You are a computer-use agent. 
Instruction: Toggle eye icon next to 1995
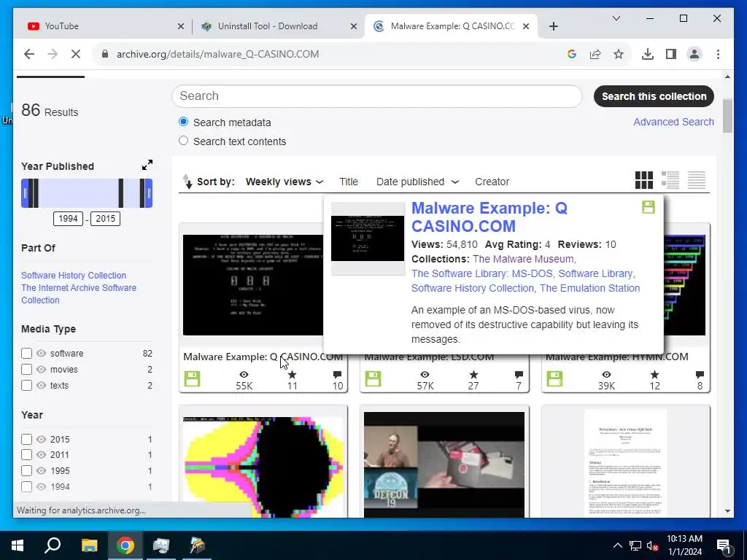pyautogui.click(x=42, y=471)
